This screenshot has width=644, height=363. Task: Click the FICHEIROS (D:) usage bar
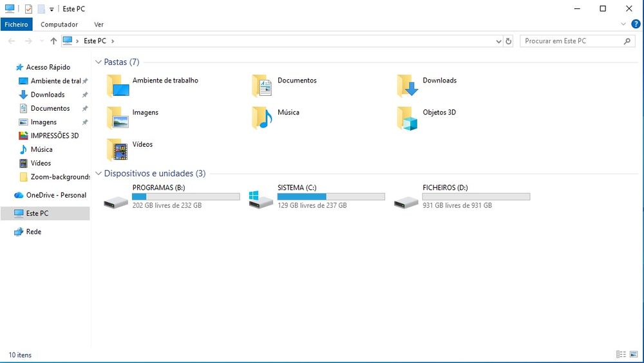(476, 197)
